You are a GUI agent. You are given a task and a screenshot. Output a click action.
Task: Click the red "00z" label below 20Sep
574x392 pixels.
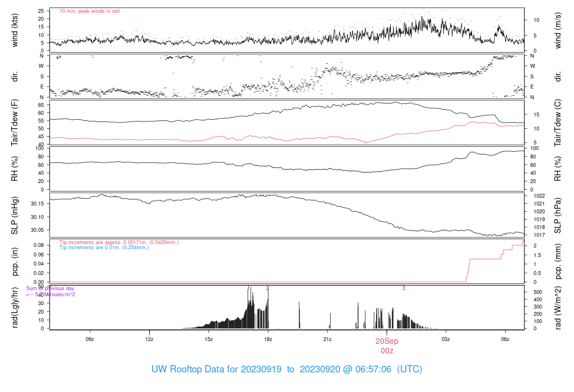pos(387,351)
